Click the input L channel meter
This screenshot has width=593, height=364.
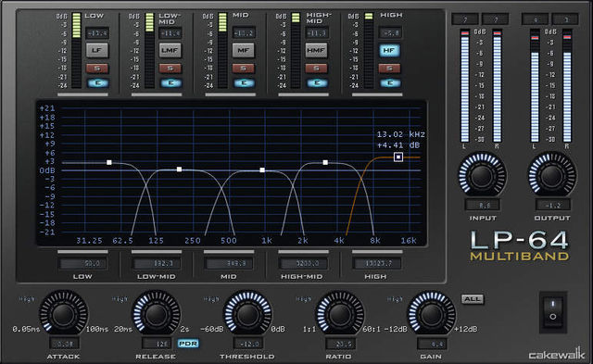pos(465,86)
